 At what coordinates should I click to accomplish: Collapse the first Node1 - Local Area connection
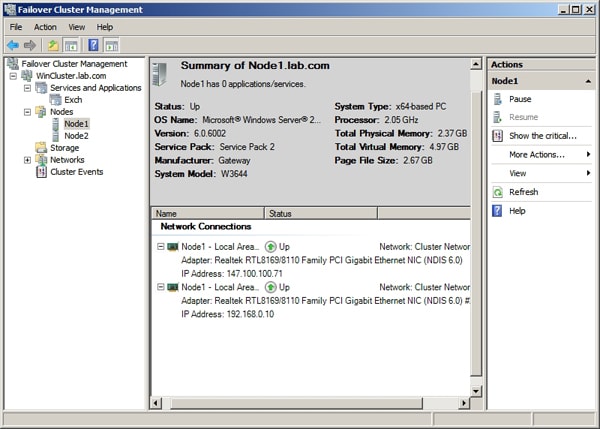coord(161,246)
